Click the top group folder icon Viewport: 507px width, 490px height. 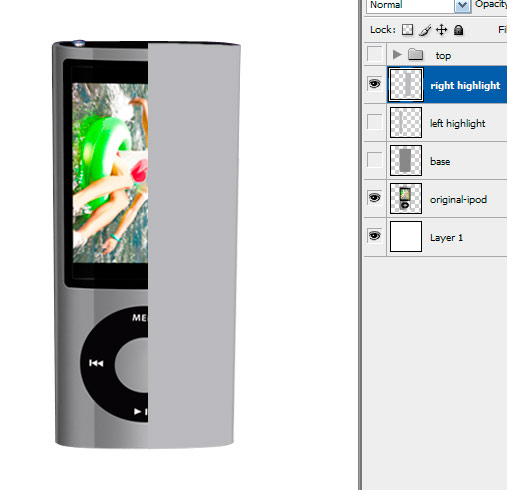click(415, 54)
